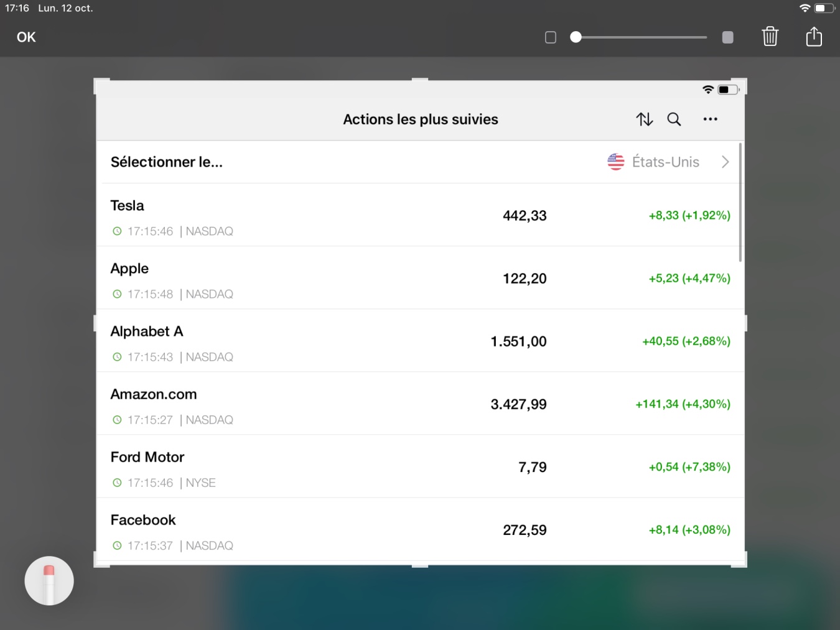Click the battery icon in system status bar
Screen dimensions: 840x630
pos(825,8)
